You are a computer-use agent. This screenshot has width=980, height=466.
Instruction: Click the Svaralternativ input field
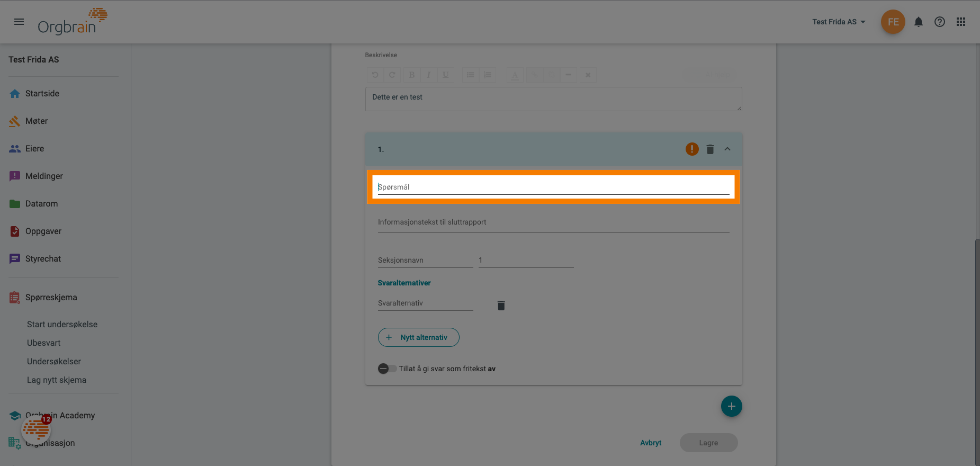pos(425,303)
